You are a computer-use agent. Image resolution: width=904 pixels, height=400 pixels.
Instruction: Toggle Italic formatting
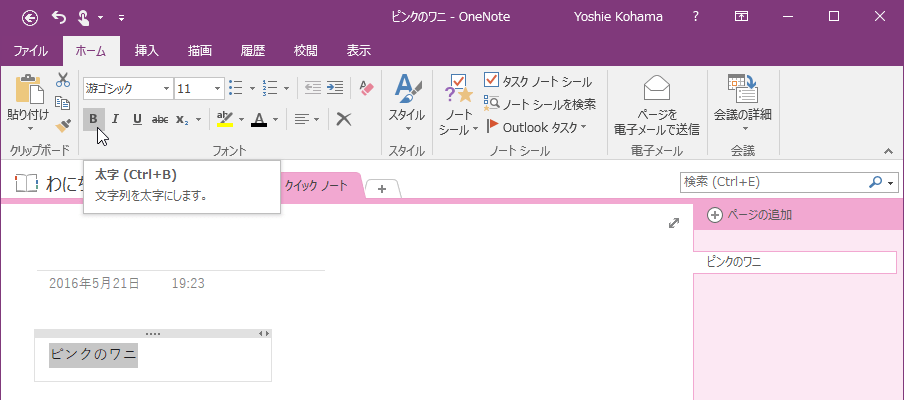[115, 119]
